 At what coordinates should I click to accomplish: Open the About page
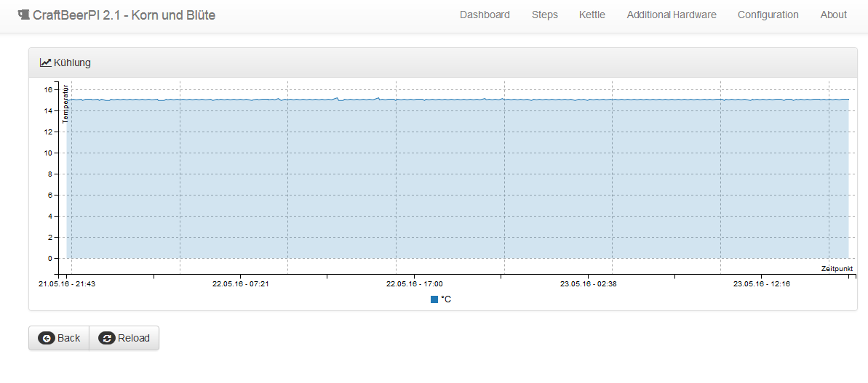(x=833, y=15)
